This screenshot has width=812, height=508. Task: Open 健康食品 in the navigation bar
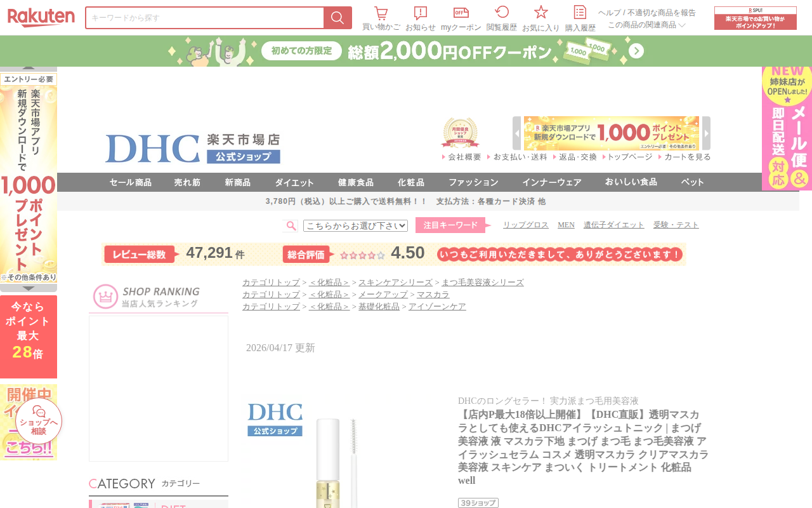(x=356, y=182)
